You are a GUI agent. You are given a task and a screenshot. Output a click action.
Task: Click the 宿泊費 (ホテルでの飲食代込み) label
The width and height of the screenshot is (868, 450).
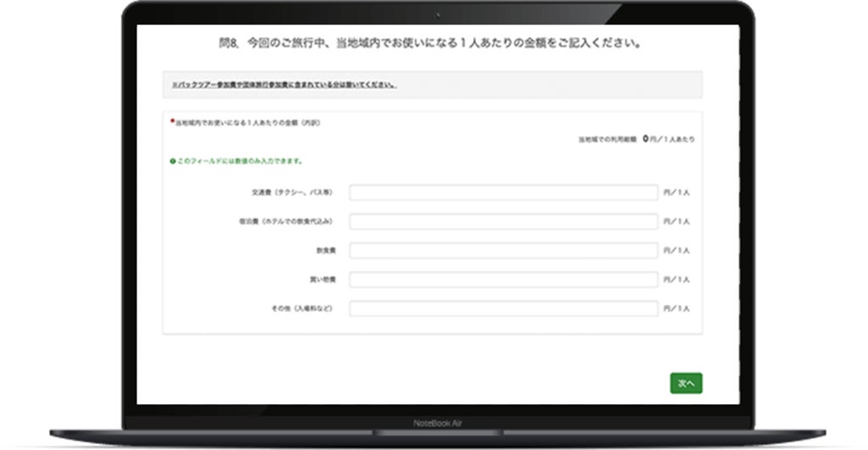tap(287, 221)
